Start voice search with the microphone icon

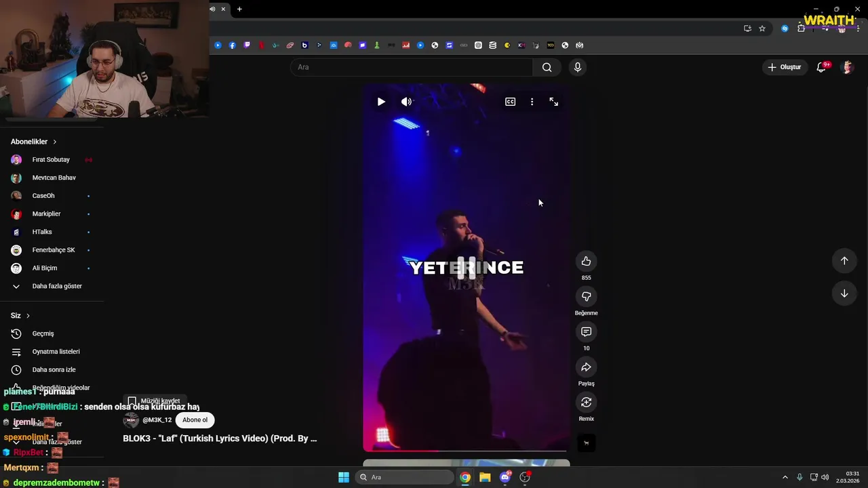577,67
